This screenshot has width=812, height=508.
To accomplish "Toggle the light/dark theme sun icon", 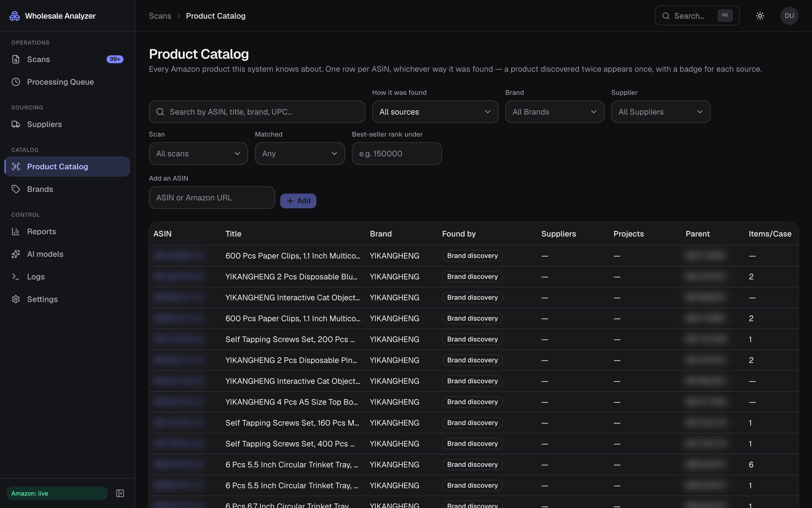I will pyautogui.click(x=760, y=16).
